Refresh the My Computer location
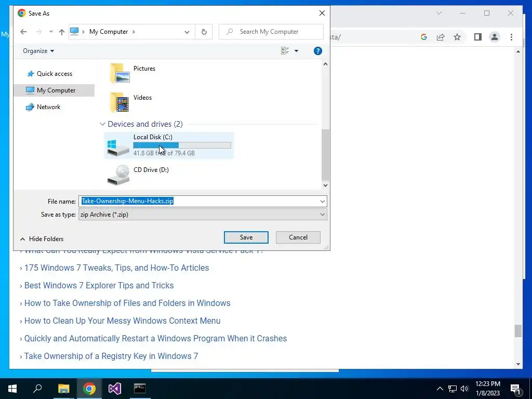 point(204,32)
